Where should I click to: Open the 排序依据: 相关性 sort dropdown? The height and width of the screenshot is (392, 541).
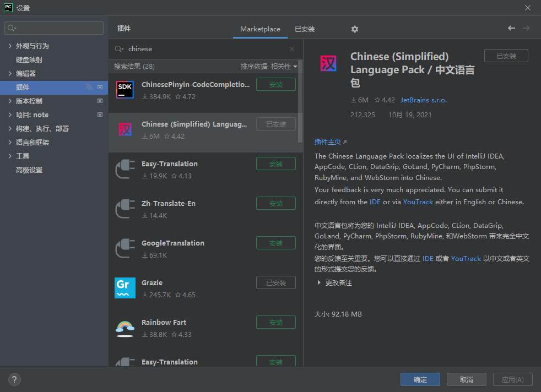click(x=269, y=67)
